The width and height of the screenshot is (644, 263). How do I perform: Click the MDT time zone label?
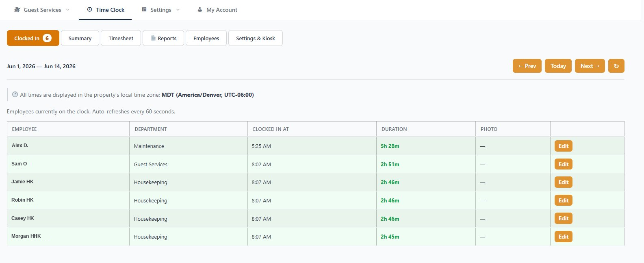(208, 95)
